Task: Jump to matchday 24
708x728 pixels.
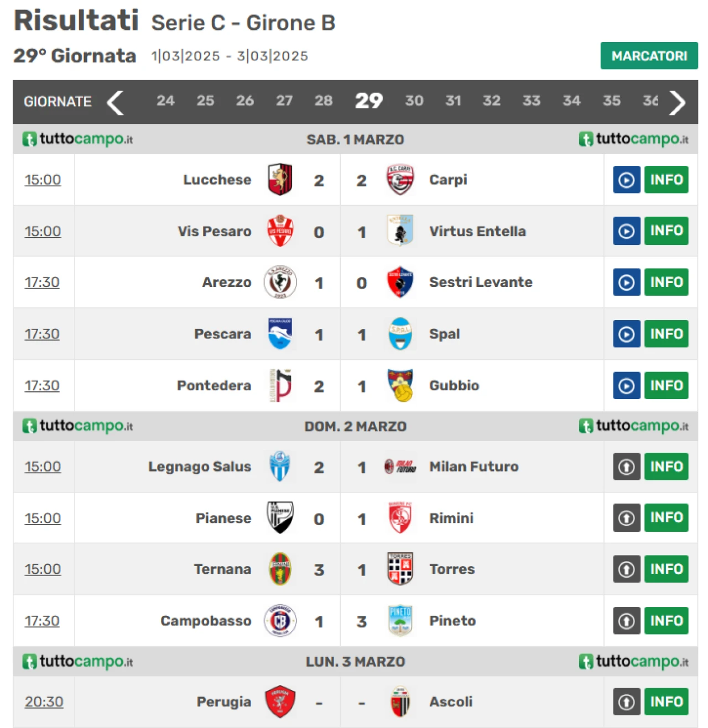Action: click(165, 101)
